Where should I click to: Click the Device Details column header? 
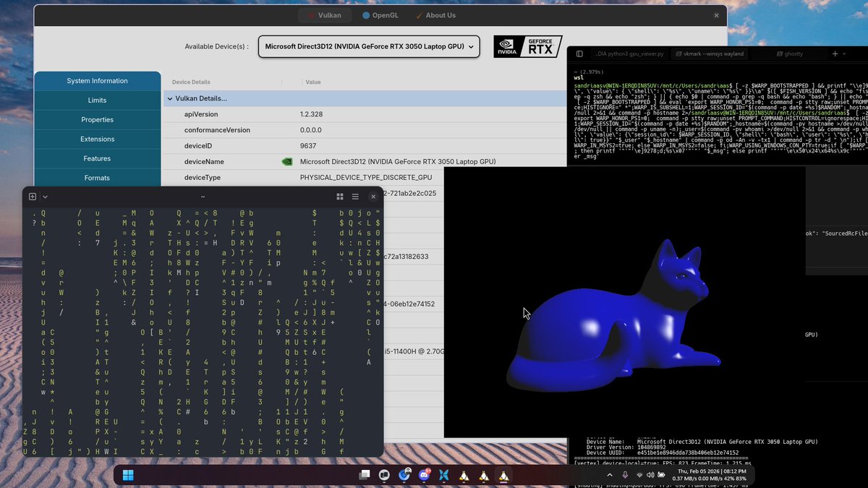191,82
